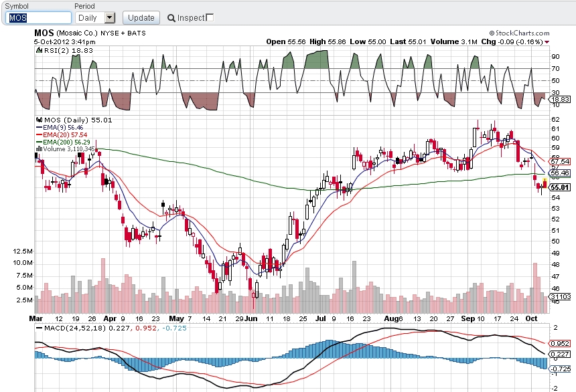
Task: Click the red EMA(20) legend line marker
Action: pyautogui.click(x=40, y=135)
